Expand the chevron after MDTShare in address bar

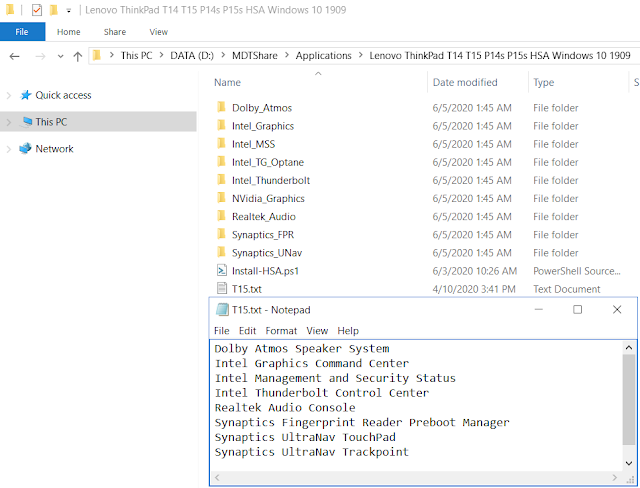[287, 55]
